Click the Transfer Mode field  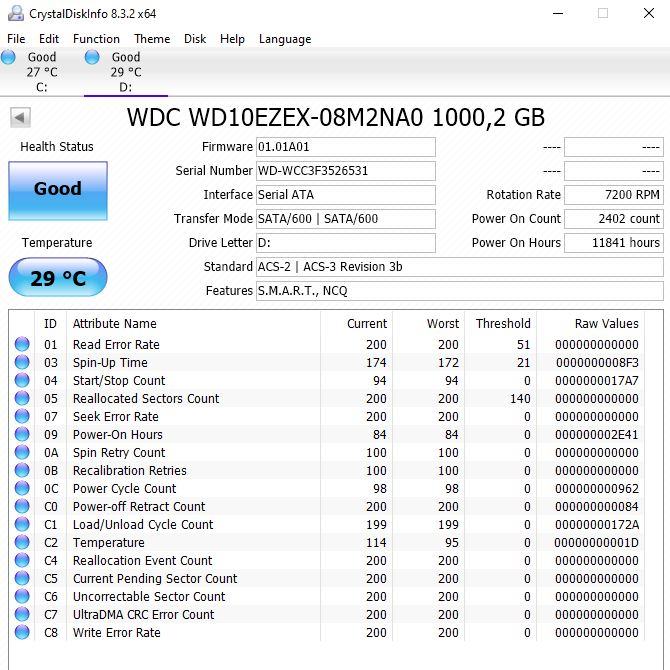[x=346, y=219]
